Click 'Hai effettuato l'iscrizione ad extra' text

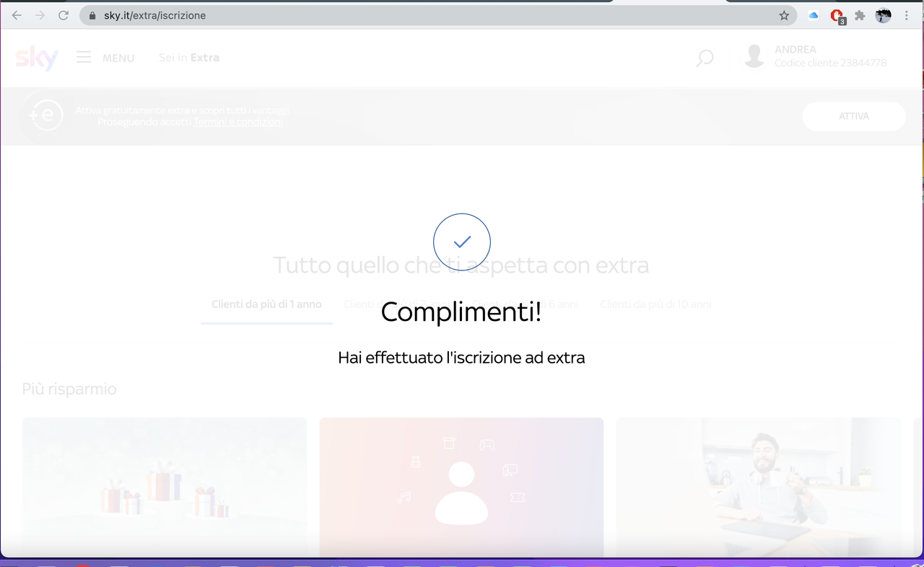click(x=461, y=358)
